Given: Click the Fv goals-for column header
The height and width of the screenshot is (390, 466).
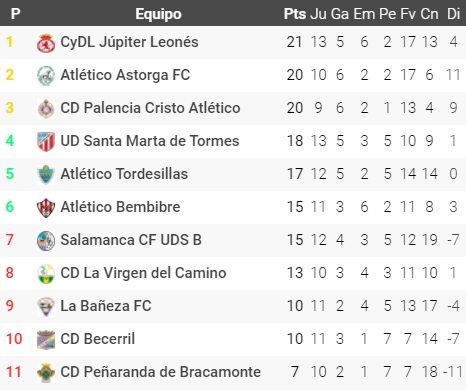Looking at the screenshot, I should click(408, 14).
